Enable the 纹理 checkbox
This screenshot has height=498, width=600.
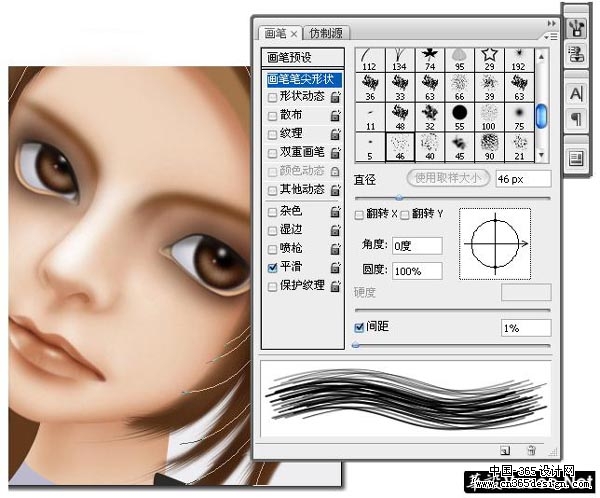(x=272, y=135)
